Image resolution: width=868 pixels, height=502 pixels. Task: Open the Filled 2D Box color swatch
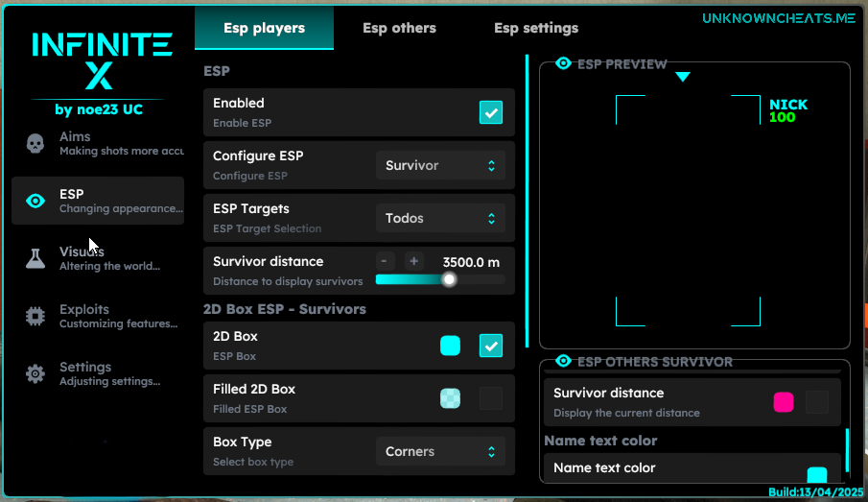point(450,398)
